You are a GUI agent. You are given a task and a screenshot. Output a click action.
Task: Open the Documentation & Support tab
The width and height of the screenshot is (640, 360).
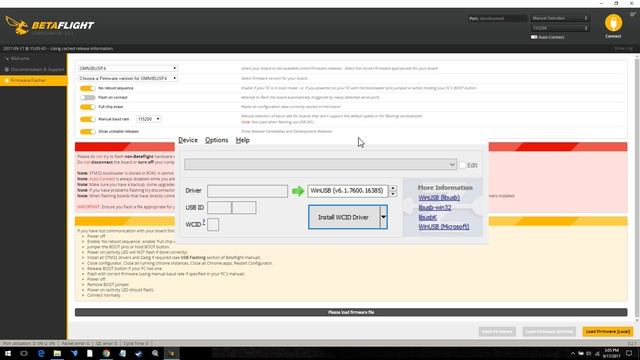tap(33, 70)
